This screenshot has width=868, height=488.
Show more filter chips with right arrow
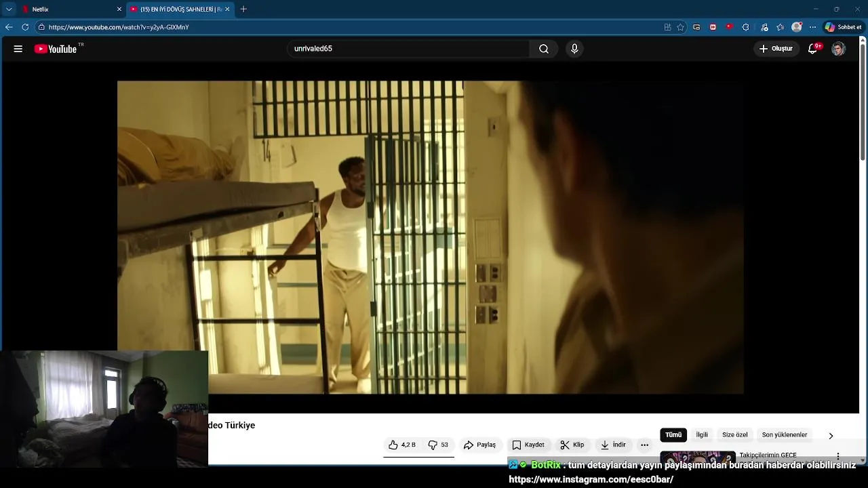831,435
